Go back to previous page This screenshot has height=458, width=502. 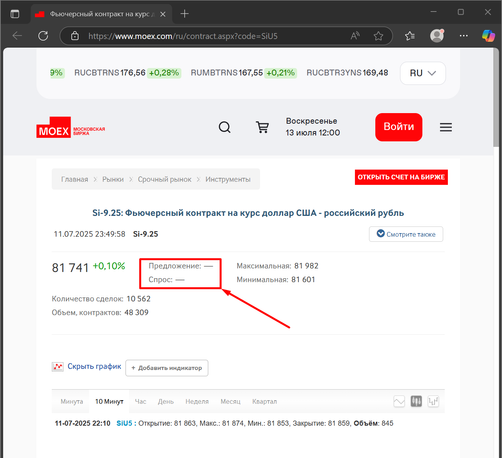point(17,36)
